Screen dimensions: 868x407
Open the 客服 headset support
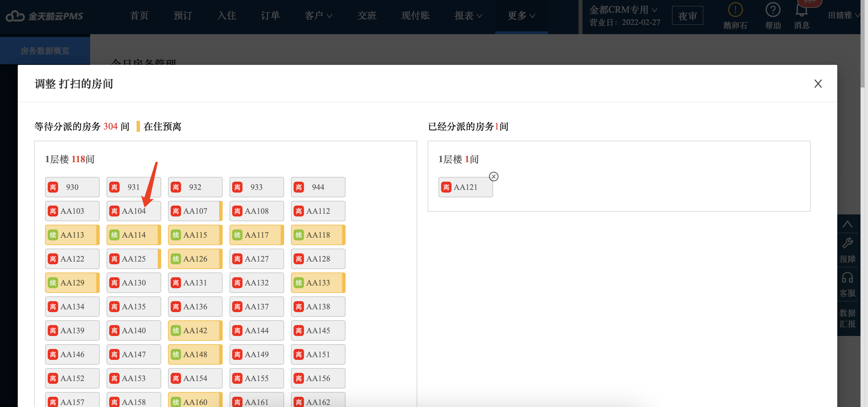tap(847, 278)
